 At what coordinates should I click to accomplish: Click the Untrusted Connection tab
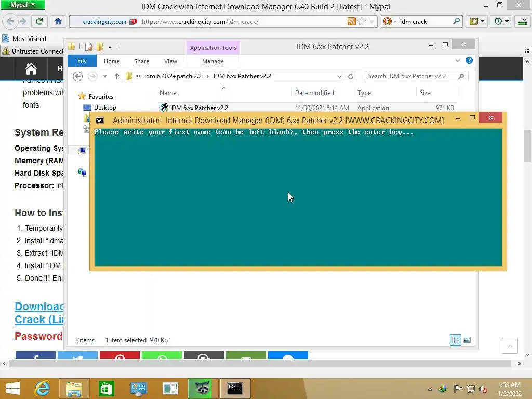click(33, 51)
